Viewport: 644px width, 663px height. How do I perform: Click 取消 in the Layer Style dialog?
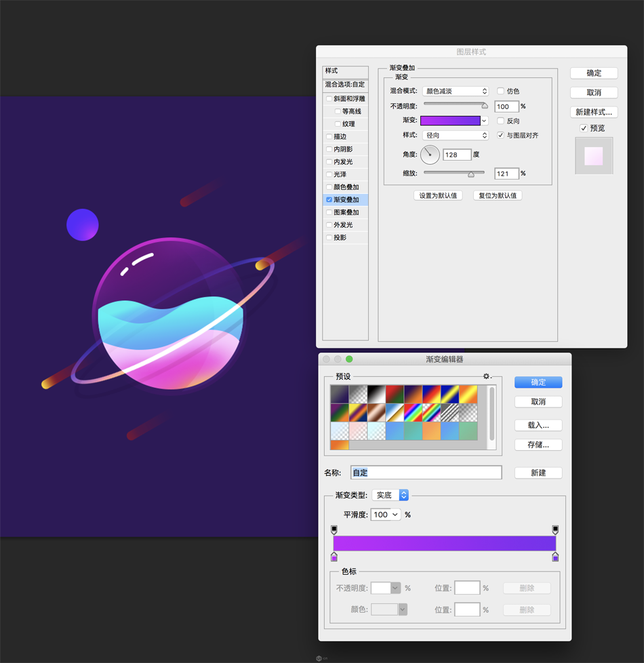pyautogui.click(x=594, y=93)
